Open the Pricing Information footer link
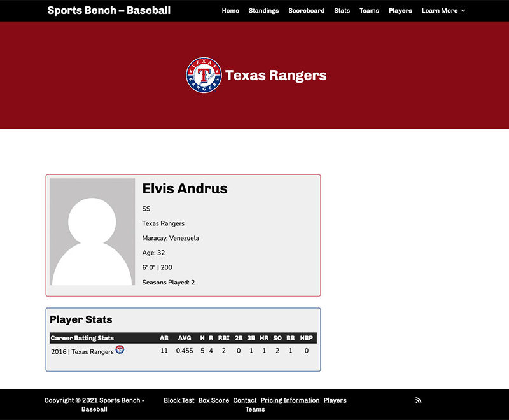The height and width of the screenshot is (420, 509). pyautogui.click(x=290, y=400)
